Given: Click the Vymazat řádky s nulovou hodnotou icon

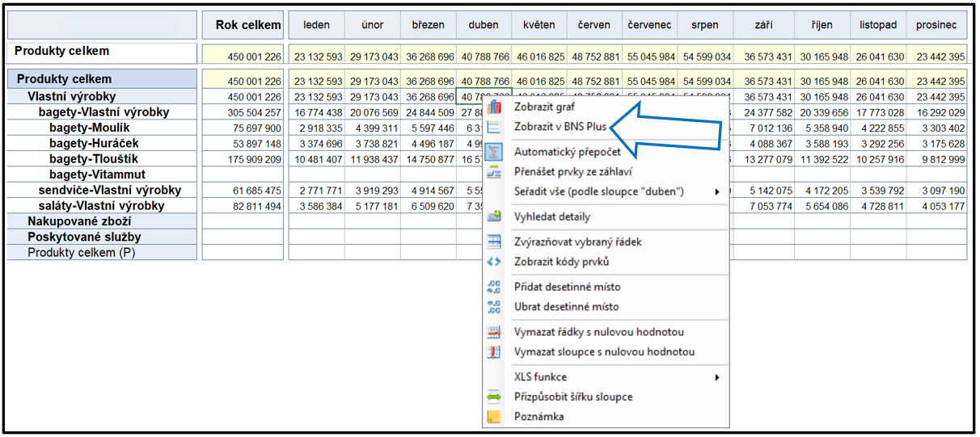Looking at the screenshot, I should point(495,332).
